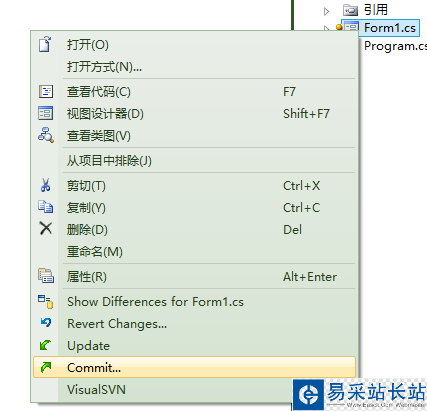Expand the Form1.cs tree node arrow

pyautogui.click(x=326, y=28)
